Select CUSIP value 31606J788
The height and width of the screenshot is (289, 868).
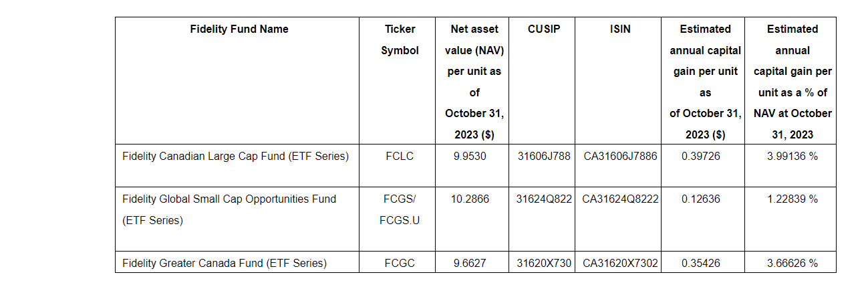pos(543,157)
